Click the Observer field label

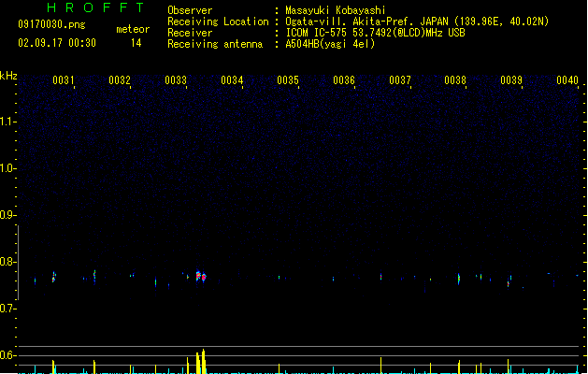coord(190,10)
